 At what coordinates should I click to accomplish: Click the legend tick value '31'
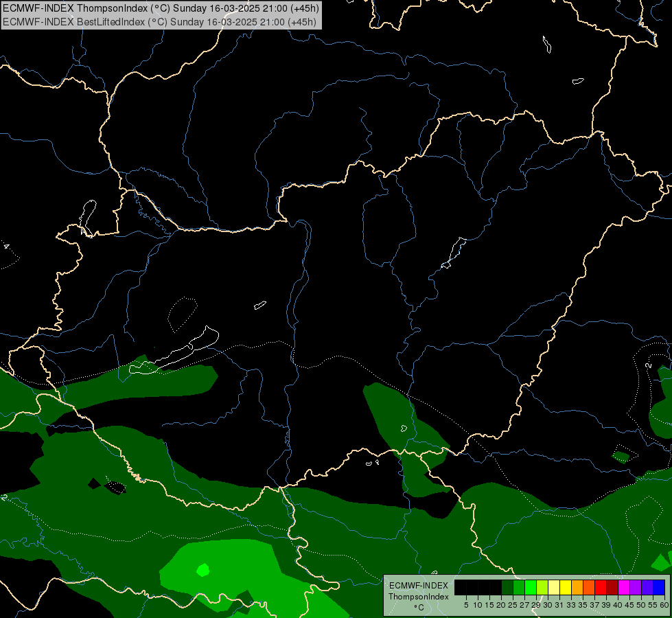pyautogui.click(x=559, y=605)
